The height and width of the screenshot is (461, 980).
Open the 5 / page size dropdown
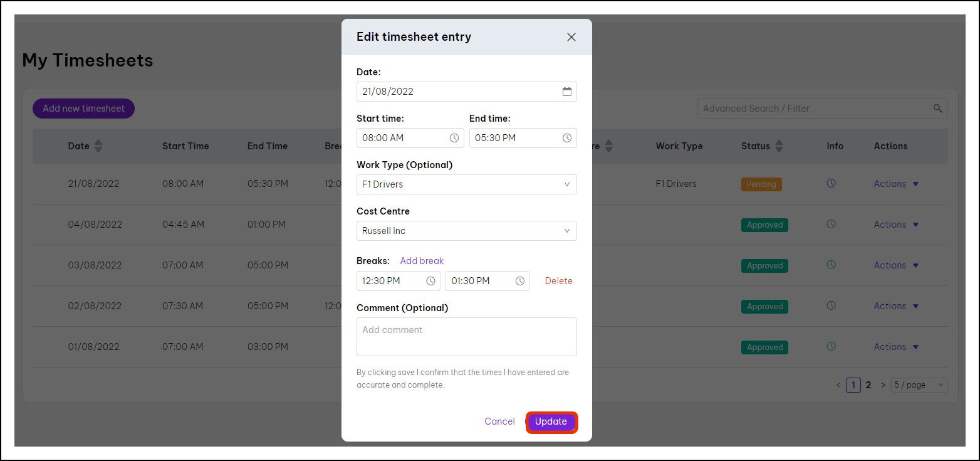[919, 385]
